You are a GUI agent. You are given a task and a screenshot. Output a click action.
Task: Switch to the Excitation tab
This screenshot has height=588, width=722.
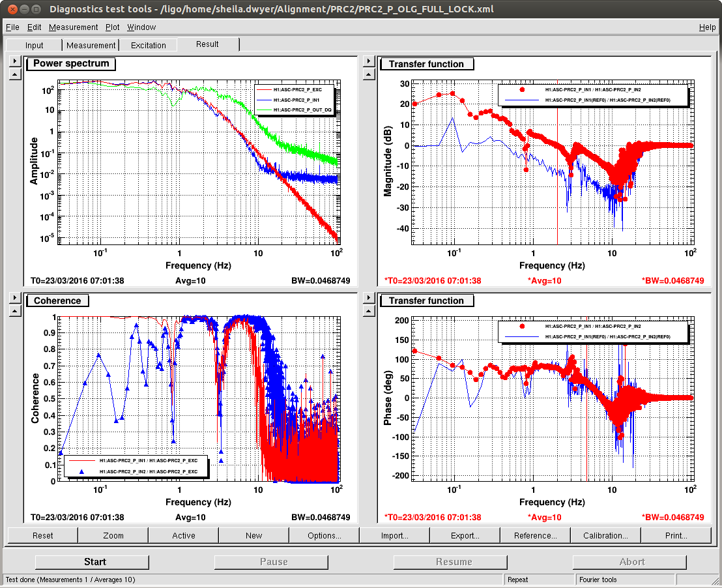(149, 45)
